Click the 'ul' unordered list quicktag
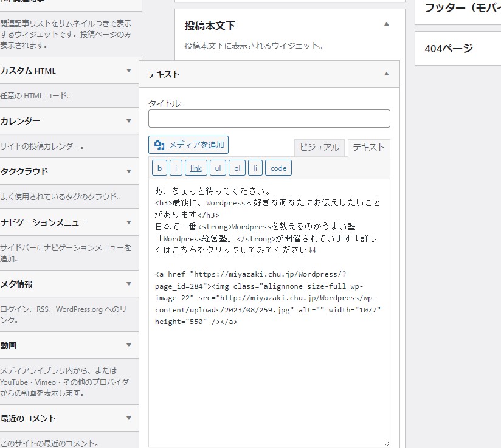This screenshot has width=501, height=448. click(x=218, y=168)
